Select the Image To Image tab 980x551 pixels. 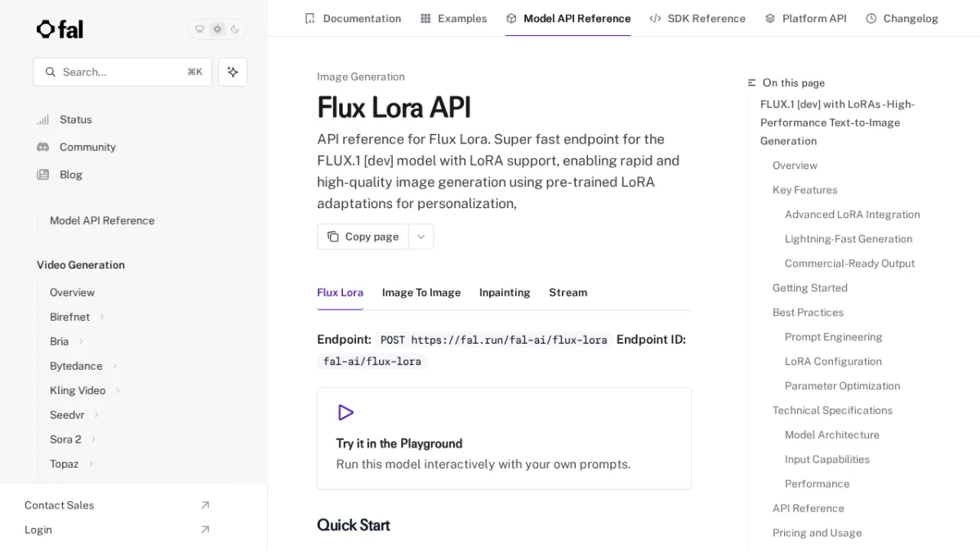pyautogui.click(x=421, y=292)
